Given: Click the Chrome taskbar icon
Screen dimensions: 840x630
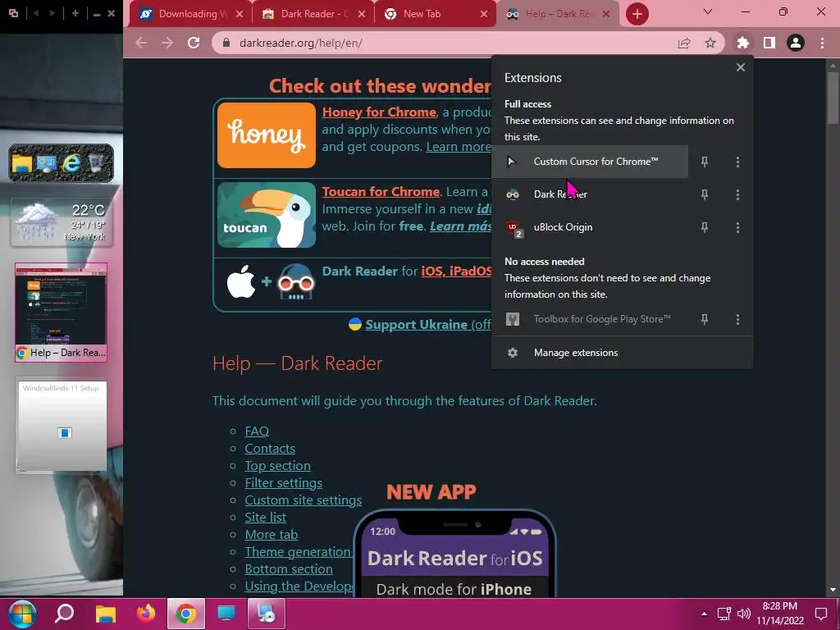Looking at the screenshot, I should [186, 614].
